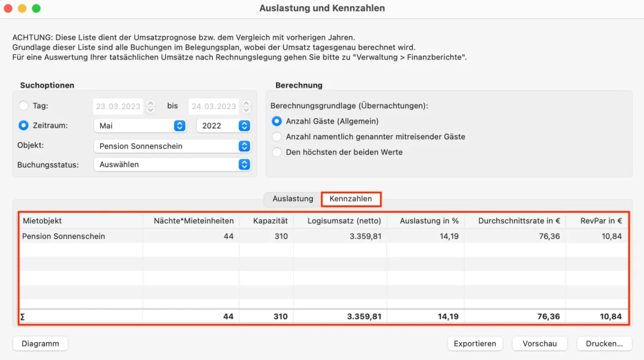Select the Tag radio button
This screenshot has width=644, height=360.
coord(24,106)
